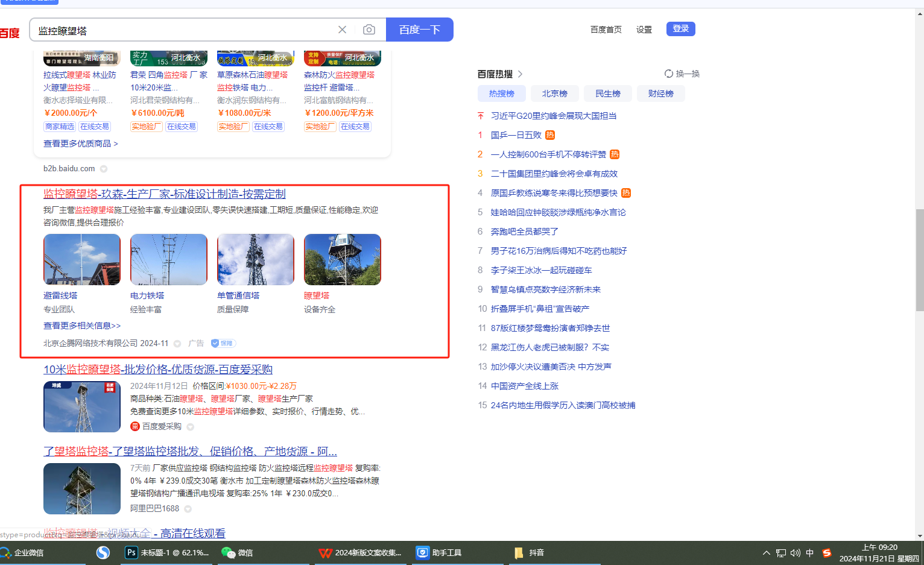The image size is (924, 565).
Task: Open hot search 奔跑吧全员都哭了
Action: pyautogui.click(x=525, y=232)
